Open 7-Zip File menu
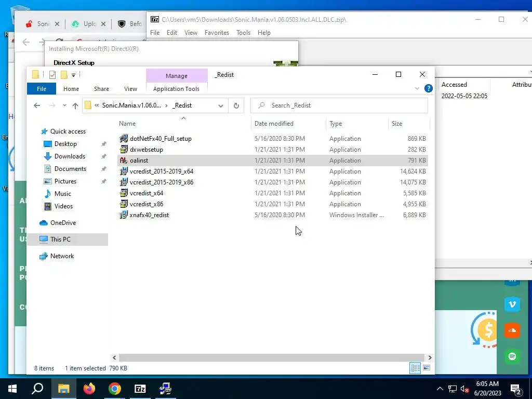This screenshot has height=399, width=532. click(x=155, y=33)
